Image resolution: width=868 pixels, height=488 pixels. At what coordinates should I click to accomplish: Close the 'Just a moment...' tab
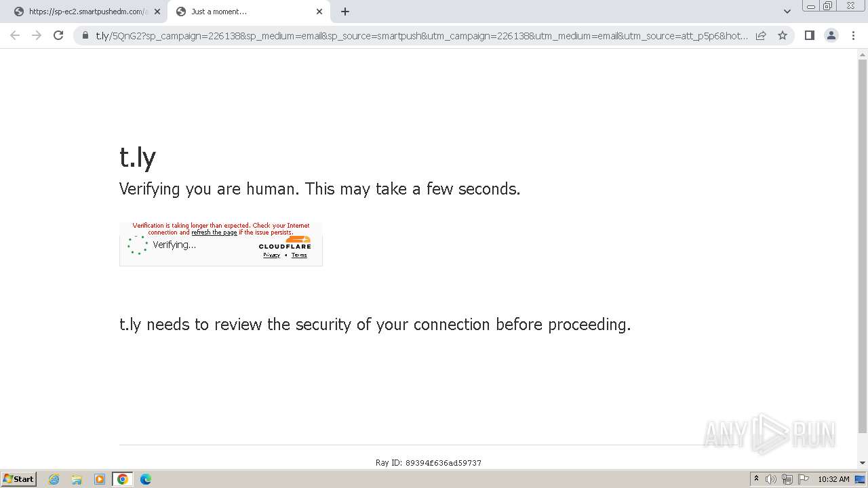click(319, 12)
